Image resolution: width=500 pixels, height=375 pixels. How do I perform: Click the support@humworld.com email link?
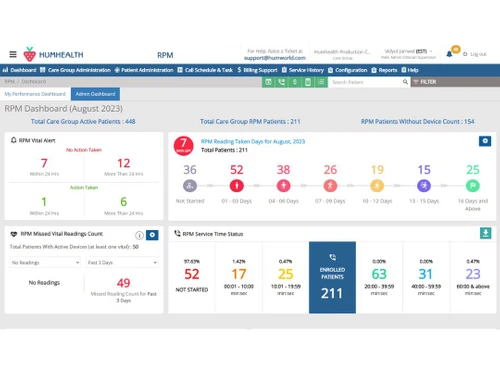point(275,58)
